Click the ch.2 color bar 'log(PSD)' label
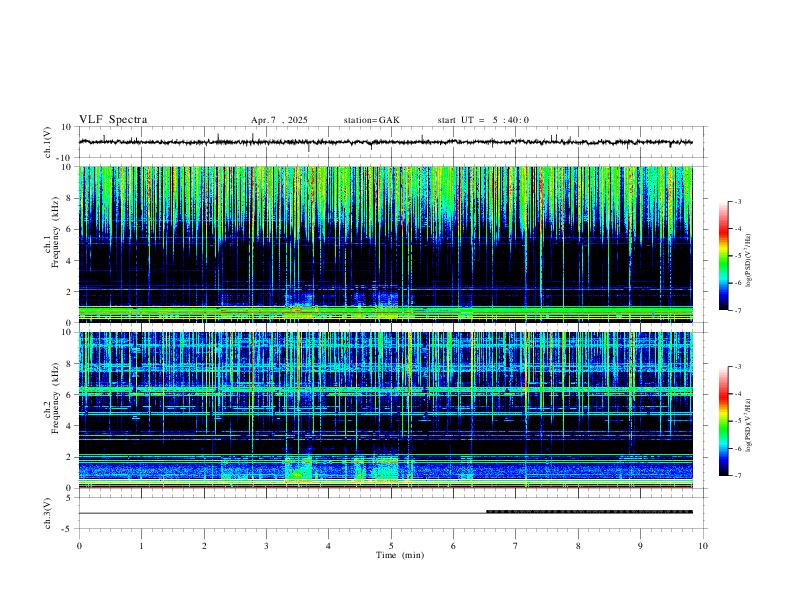This screenshot has height=612, width=792. pos(748,425)
